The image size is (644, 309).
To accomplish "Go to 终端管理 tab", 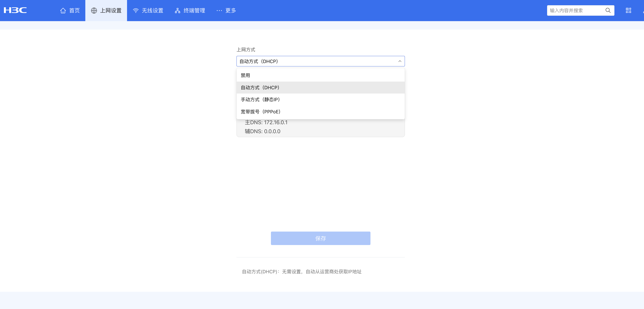I will 194,10.
